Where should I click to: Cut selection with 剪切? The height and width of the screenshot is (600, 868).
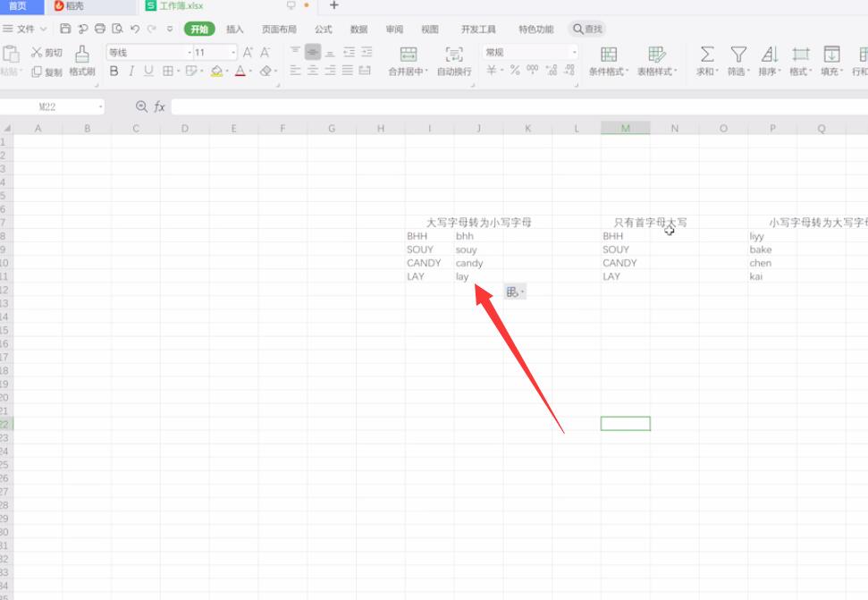46,53
